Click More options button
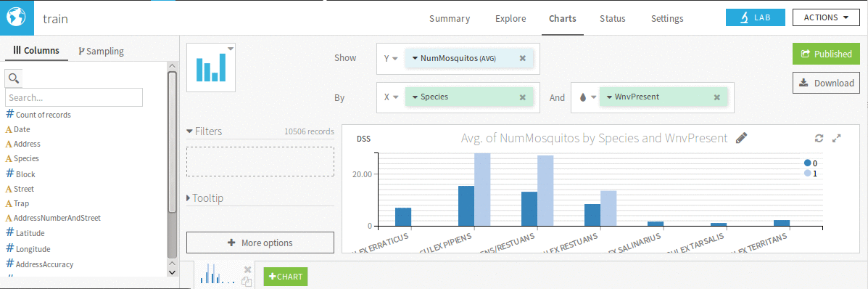The height and width of the screenshot is (289, 868). [x=260, y=243]
